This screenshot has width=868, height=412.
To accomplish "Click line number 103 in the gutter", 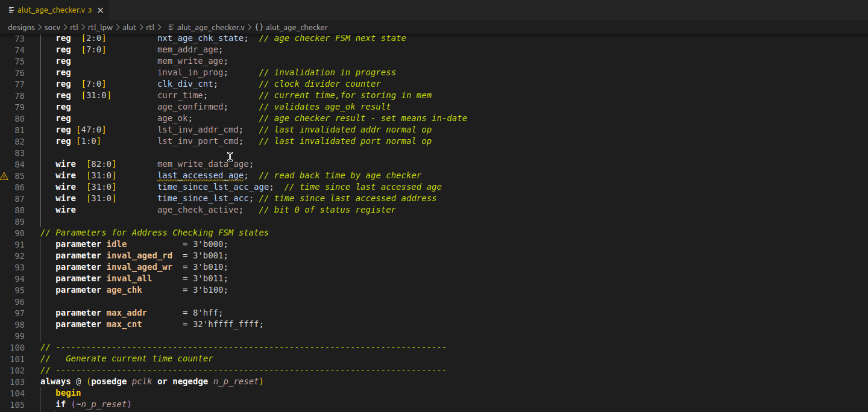I will tap(17, 382).
